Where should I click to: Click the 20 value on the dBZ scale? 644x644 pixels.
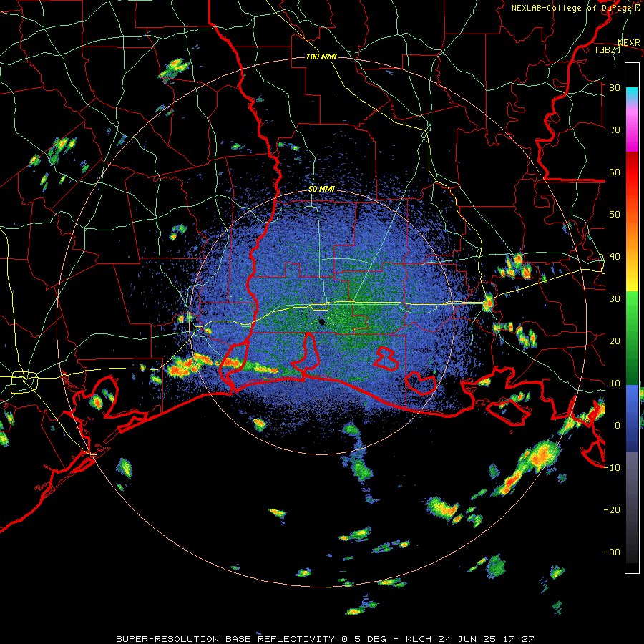[615, 341]
